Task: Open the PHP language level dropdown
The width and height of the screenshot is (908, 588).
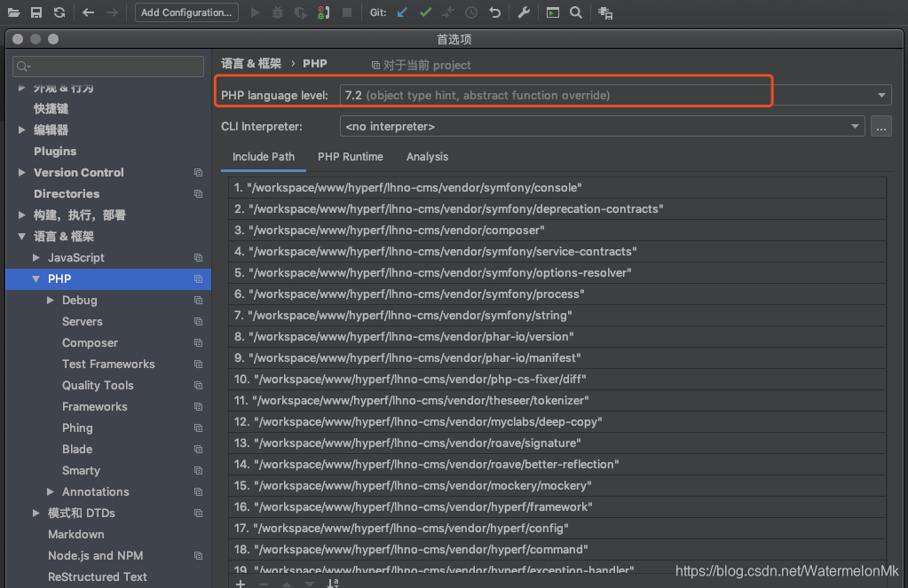Action: pos(616,95)
